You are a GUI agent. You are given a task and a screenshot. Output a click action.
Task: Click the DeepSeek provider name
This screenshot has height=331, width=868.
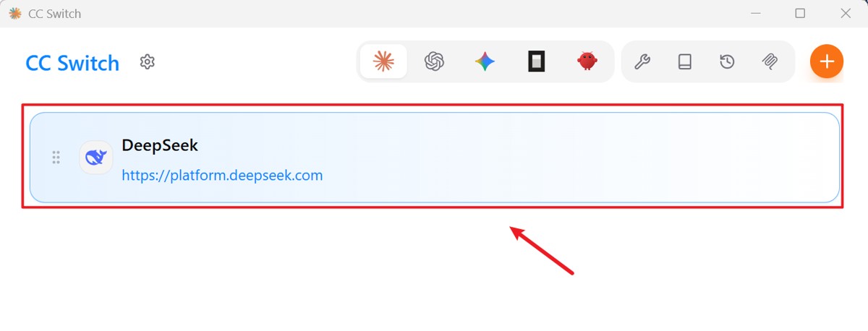pos(160,145)
